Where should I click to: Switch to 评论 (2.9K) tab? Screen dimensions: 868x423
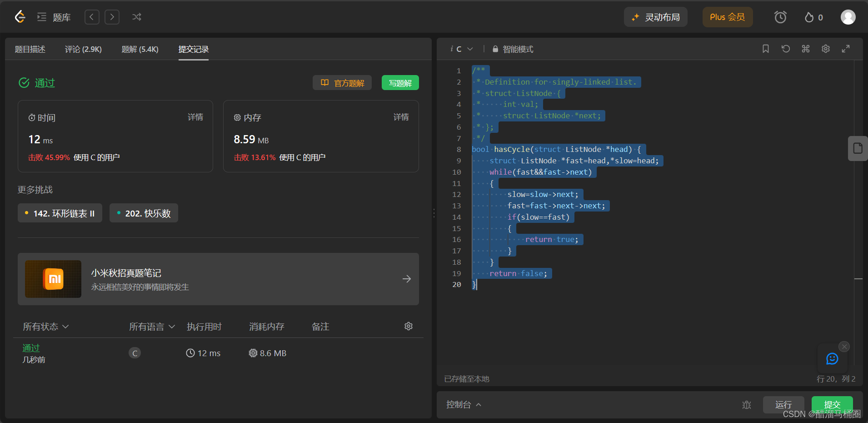[x=83, y=49]
